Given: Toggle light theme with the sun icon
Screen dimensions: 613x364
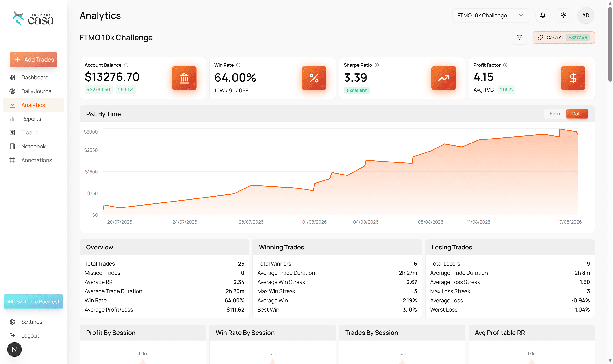Looking at the screenshot, I should coord(563,16).
